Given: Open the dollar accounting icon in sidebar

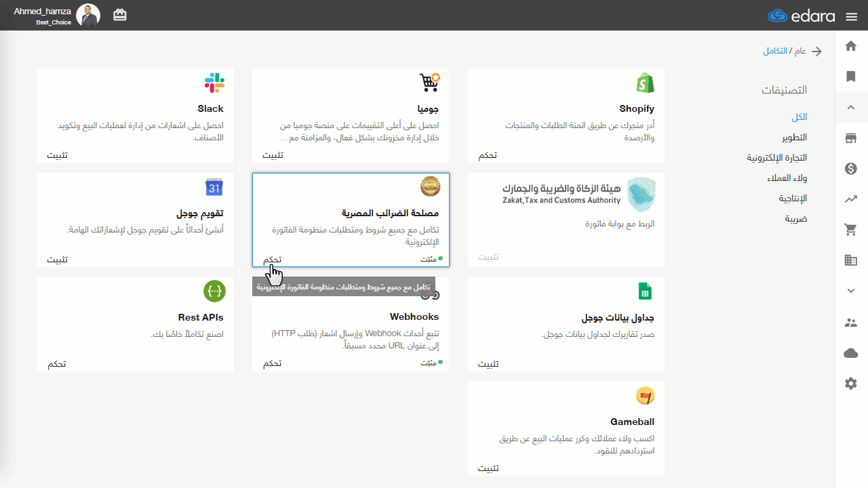Looking at the screenshot, I should tap(851, 168).
